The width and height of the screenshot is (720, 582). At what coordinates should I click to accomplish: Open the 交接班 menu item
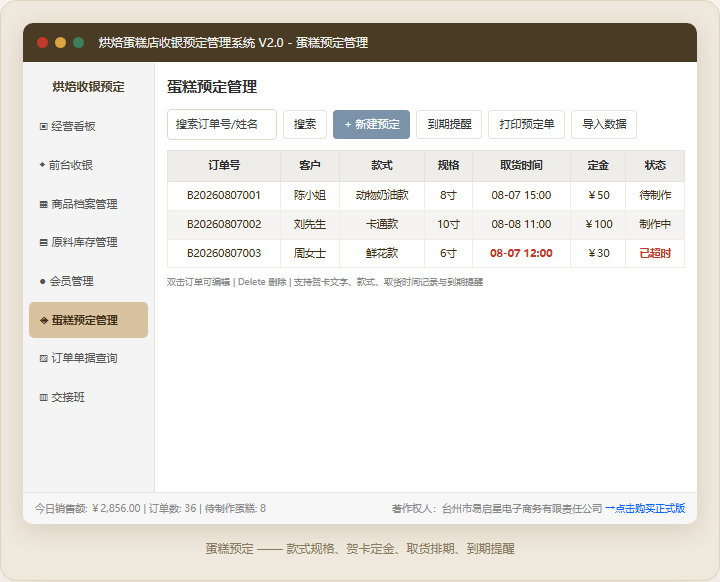[x=88, y=397]
